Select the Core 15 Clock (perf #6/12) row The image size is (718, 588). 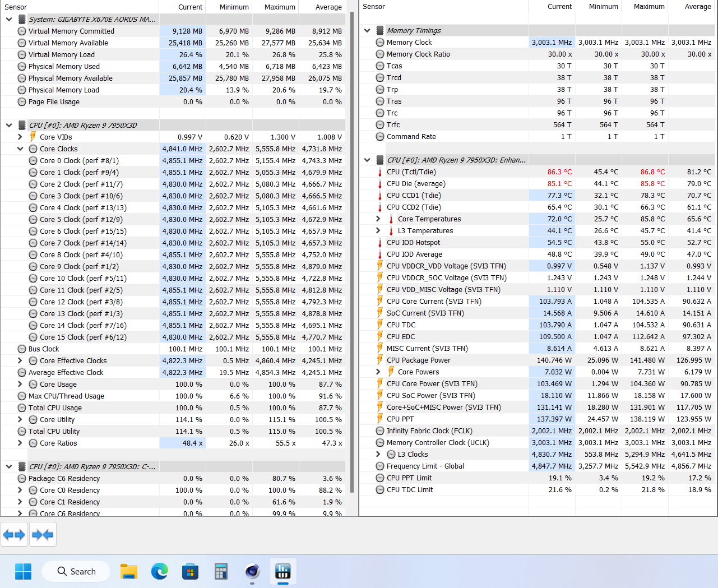pyautogui.click(x=173, y=337)
